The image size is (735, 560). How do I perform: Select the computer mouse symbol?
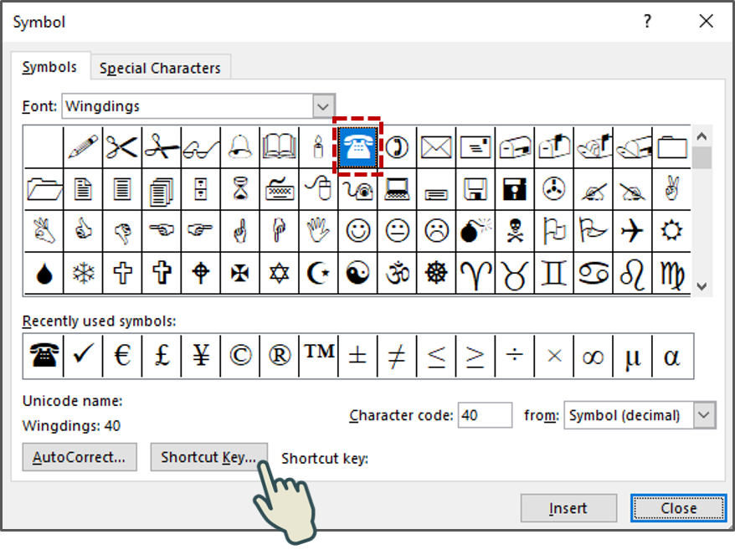coord(318,189)
